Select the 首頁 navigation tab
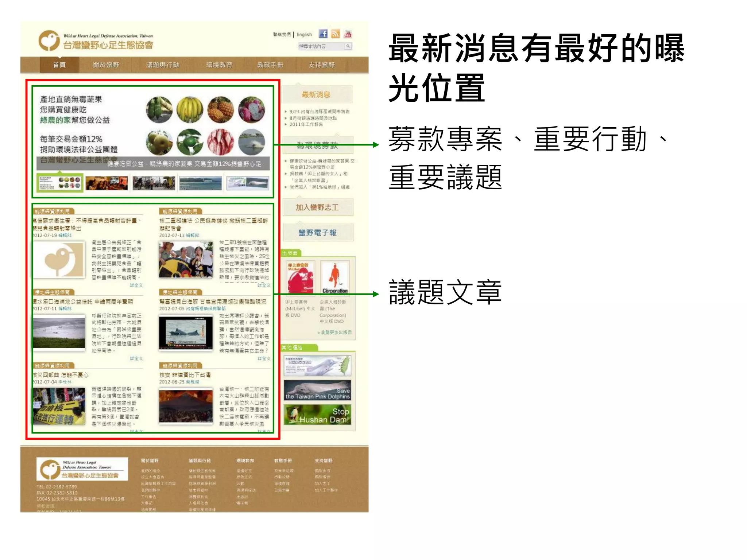The image size is (747, 560). 59,65
